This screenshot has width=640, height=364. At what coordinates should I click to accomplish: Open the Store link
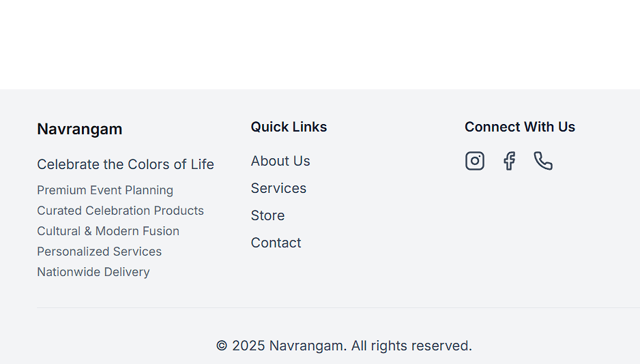coord(267,215)
